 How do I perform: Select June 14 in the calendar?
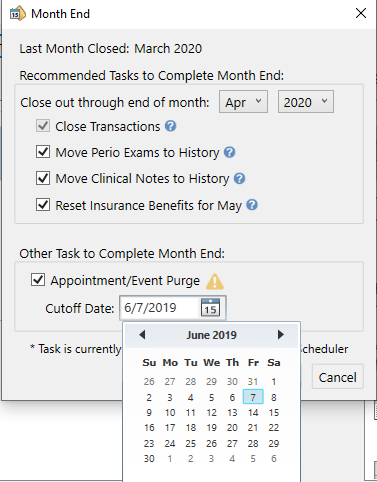[x=253, y=413]
